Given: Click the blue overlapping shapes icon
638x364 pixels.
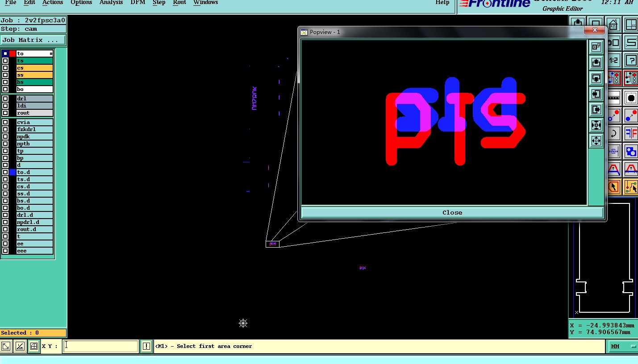Looking at the screenshot, I should point(631,151).
